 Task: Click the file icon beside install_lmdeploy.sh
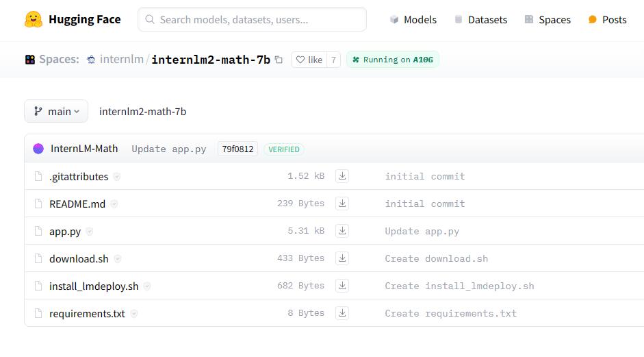[38, 286]
